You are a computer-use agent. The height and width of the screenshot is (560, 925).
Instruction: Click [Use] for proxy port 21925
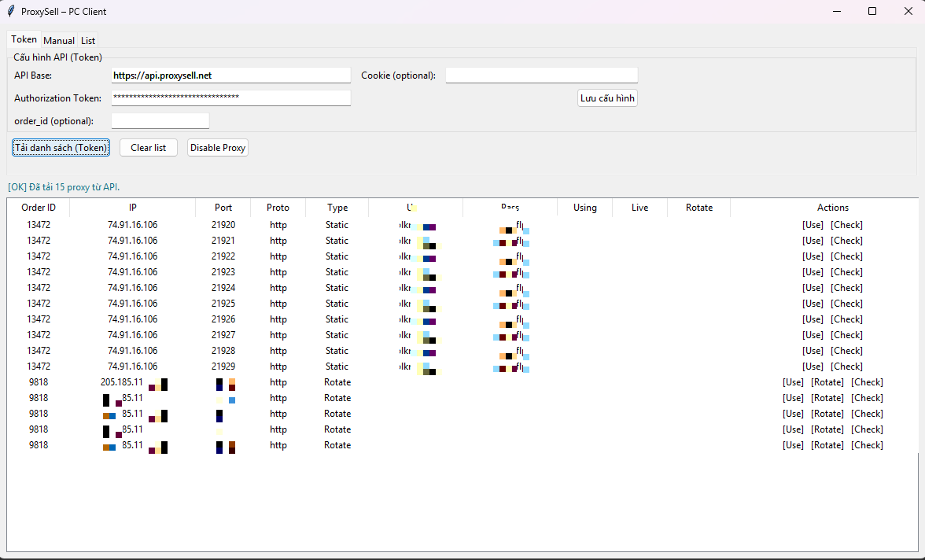coord(813,303)
